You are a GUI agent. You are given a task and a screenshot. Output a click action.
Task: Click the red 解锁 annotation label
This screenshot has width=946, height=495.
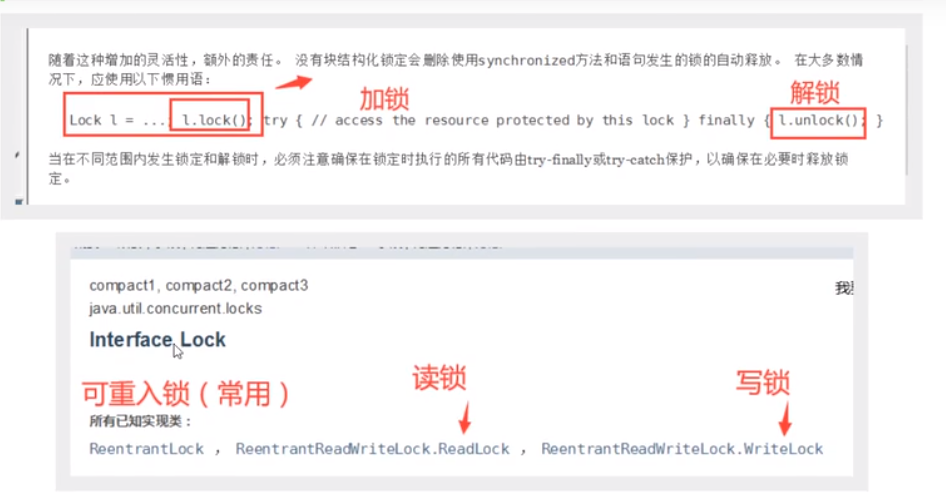click(814, 93)
